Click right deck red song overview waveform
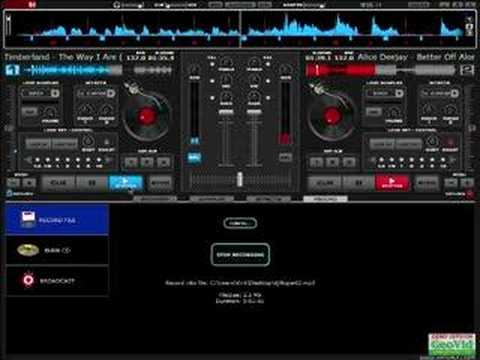The image size is (480, 360). pyautogui.click(x=381, y=70)
